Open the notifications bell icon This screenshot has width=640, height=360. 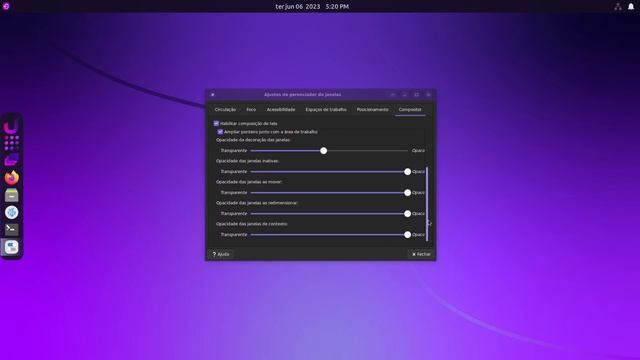pos(631,6)
